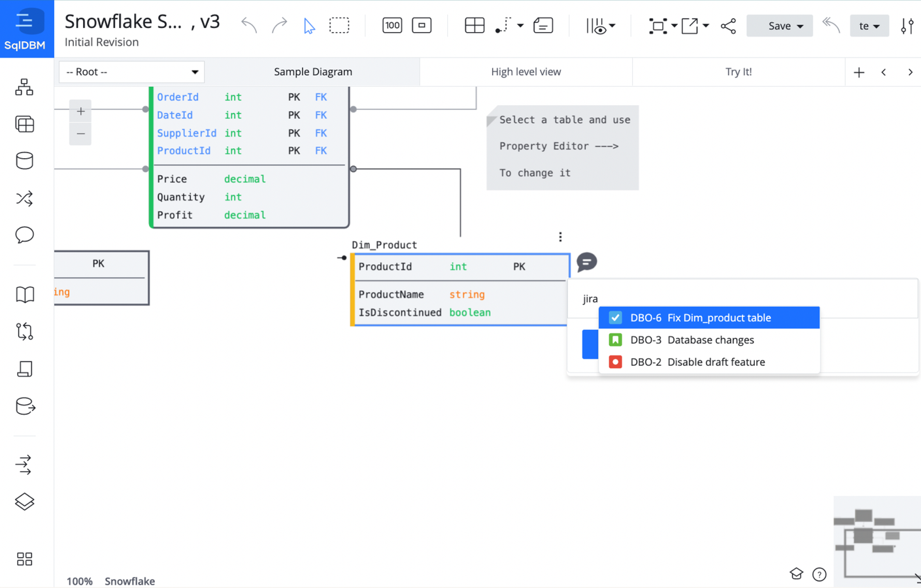921x588 pixels.
Task: Open the script page icon in sidebar
Action: (25, 369)
